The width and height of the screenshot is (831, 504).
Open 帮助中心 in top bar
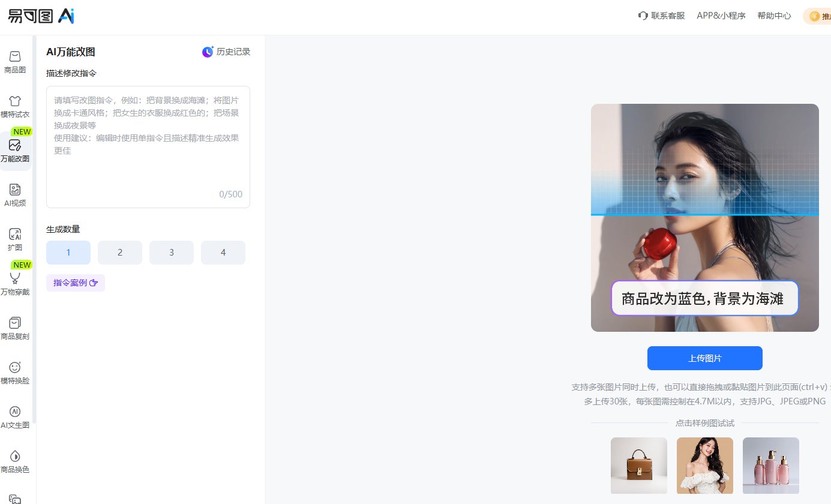[x=774, y=16]
